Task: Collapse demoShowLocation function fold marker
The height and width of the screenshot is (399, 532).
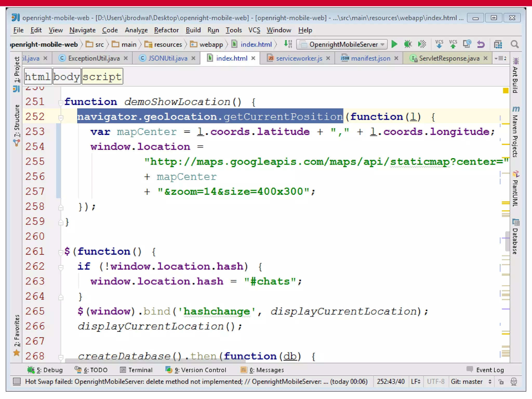Action: (61, 102)
